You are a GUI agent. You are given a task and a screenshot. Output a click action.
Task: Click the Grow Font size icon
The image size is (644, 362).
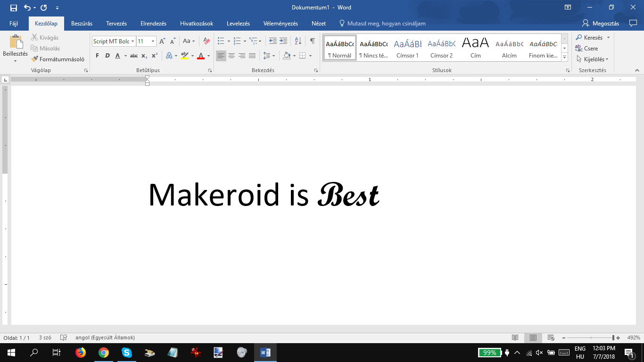(163, 41)
